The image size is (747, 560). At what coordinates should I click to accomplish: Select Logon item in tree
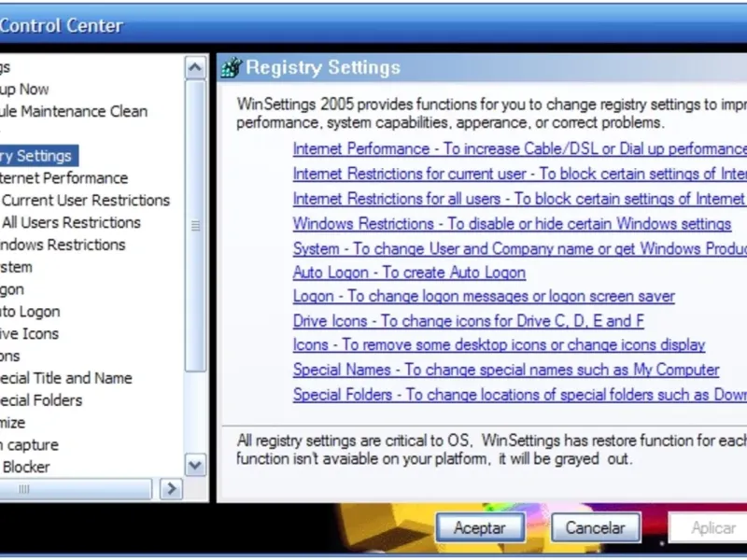12,289
